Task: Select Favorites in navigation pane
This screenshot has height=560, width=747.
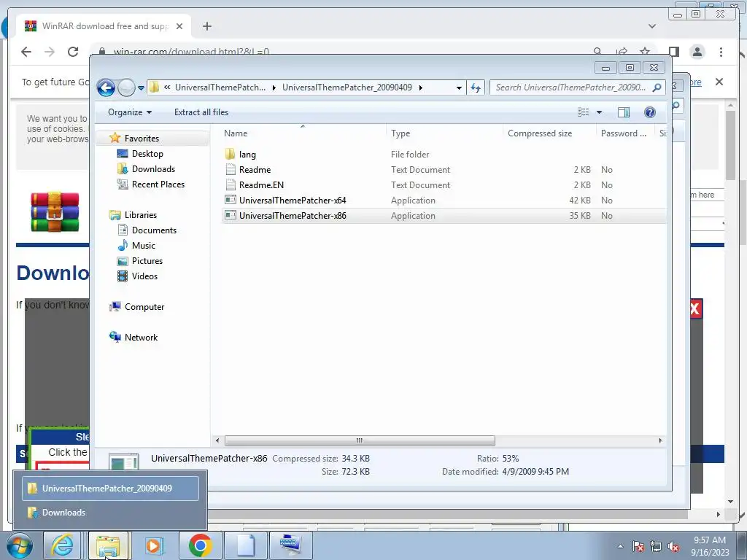Action: pos(142,139)
